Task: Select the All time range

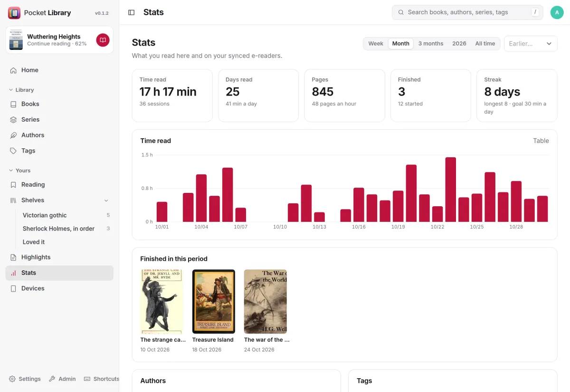Action: [x=485, y=44]
